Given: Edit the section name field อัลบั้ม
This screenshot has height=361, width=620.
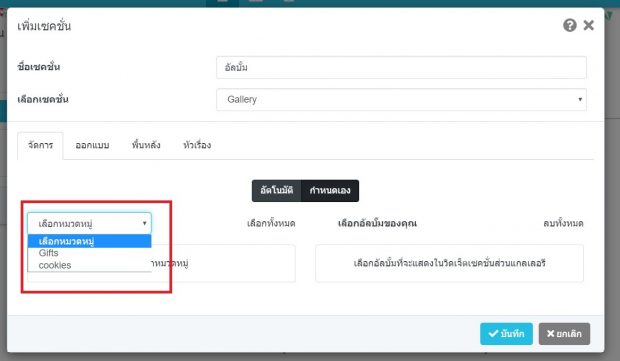Looking at the screenshot, I should [x=401, y=67].
